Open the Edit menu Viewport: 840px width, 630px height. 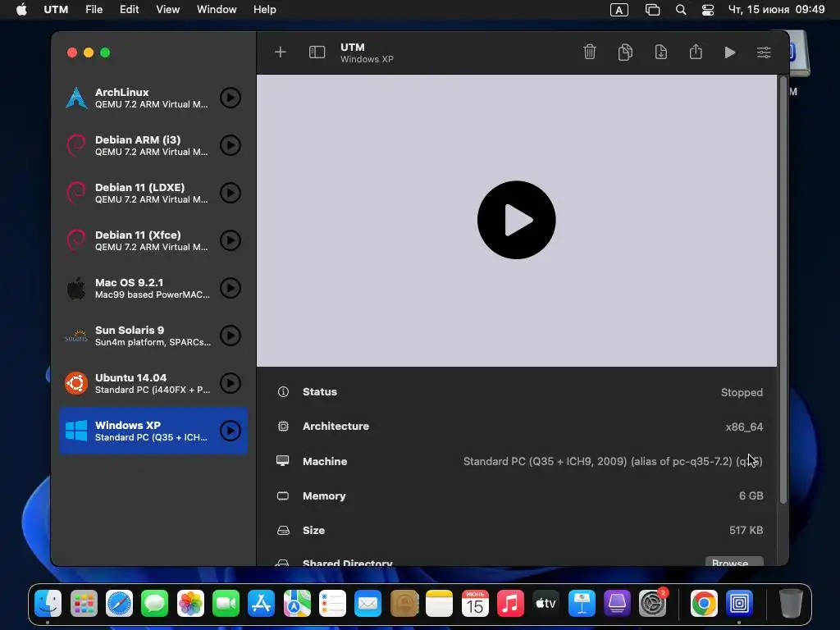pyautogui.click(x=129, y=10)
